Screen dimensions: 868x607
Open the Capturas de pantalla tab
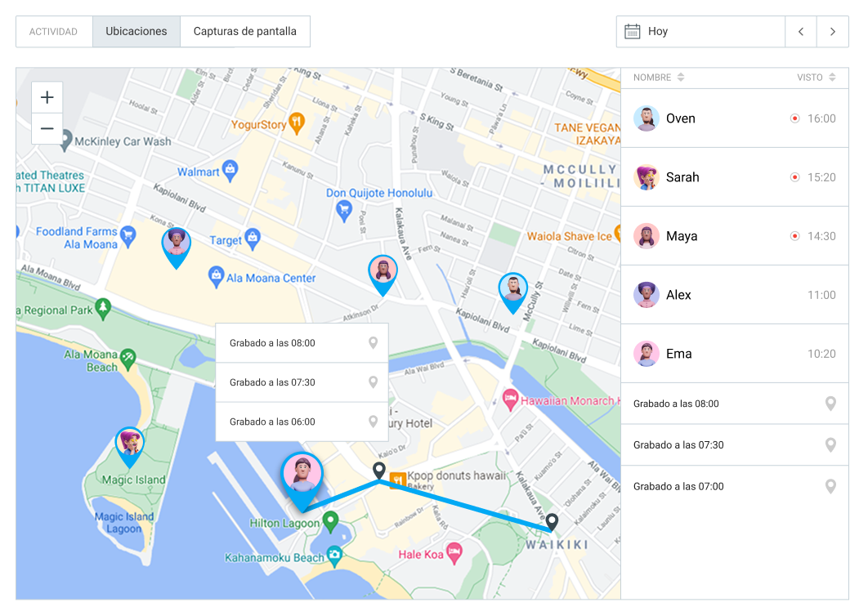point(244,32)
